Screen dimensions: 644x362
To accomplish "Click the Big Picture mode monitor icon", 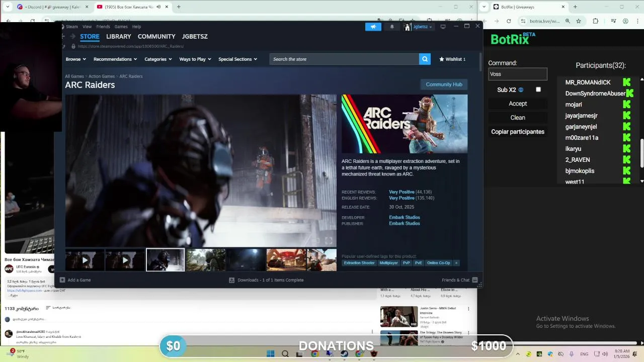I will [443, 27].
